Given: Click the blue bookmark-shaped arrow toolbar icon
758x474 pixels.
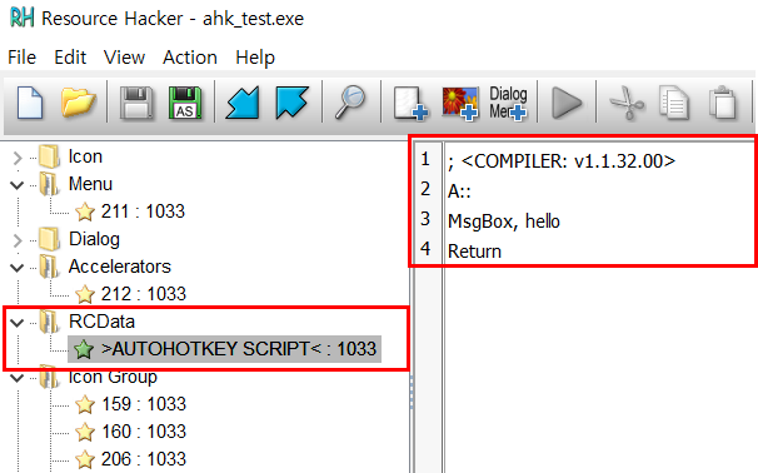Looking at the screenshot, I should coord(292,102).
